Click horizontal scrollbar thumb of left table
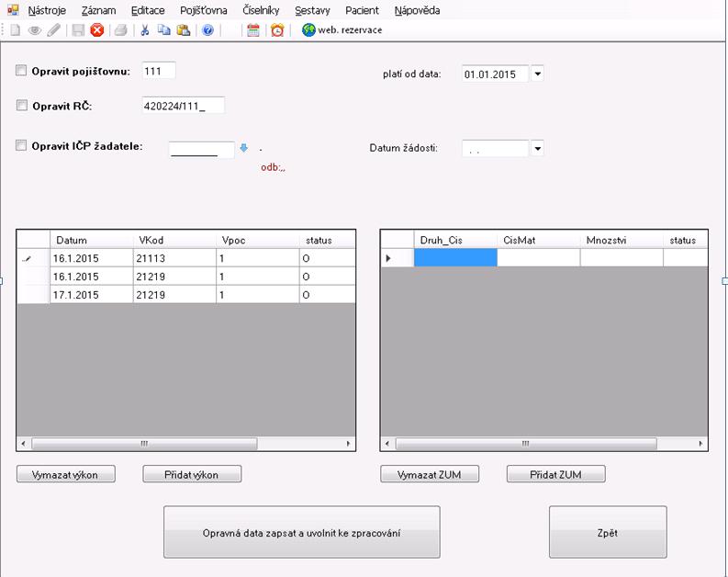Screen dimensions: 728x577 pyautogui.click(x=144, y=444)
